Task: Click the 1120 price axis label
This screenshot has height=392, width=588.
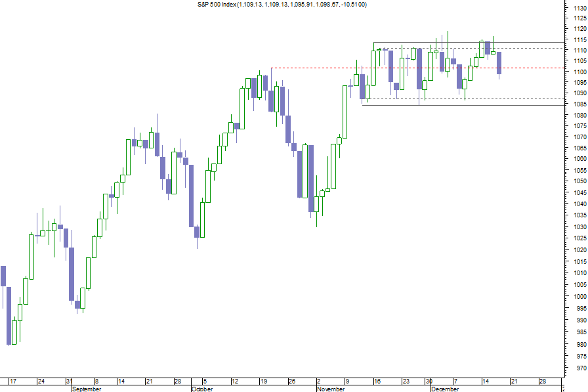Action: point(580,28)
